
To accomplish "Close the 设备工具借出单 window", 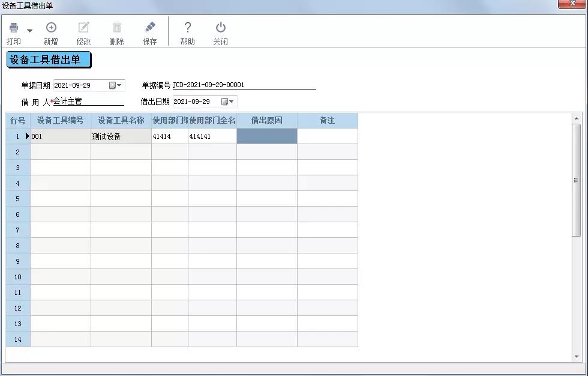I will tap(572, 4).
